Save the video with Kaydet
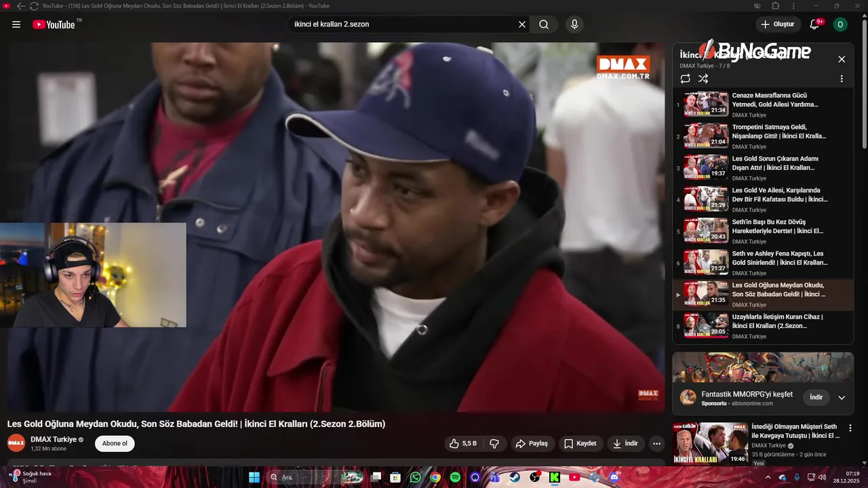This screenshot has height=488, width=868. 580,444
